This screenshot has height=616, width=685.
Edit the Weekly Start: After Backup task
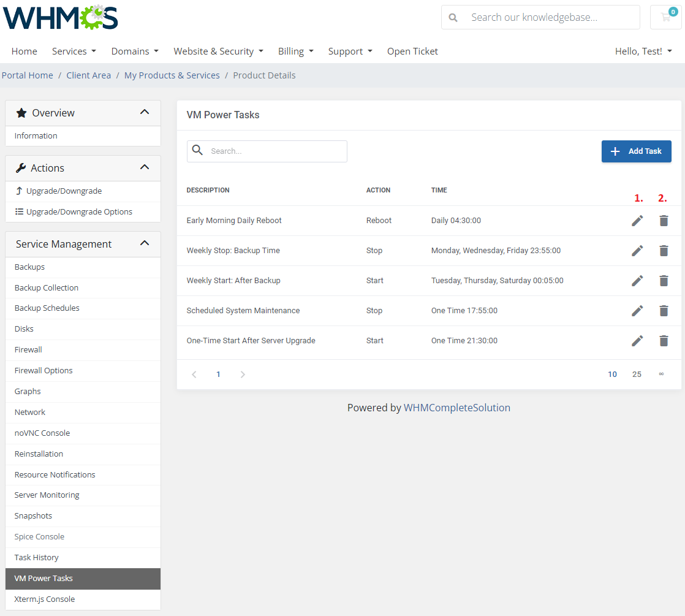pos(637,281)
